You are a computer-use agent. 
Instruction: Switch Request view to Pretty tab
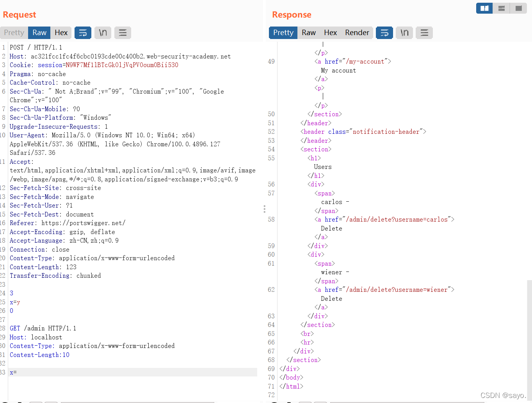(14, 33)
